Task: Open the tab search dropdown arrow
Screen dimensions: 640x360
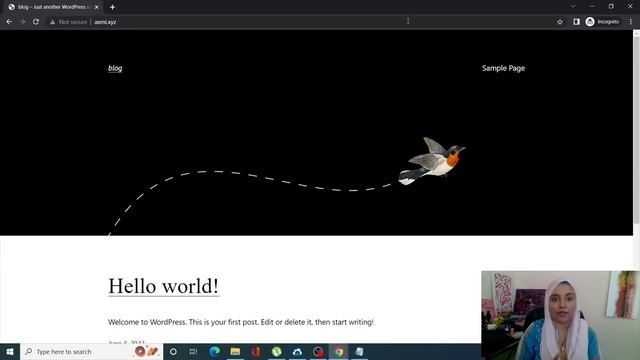Action: pyautogui.click(x=573, y=7)
